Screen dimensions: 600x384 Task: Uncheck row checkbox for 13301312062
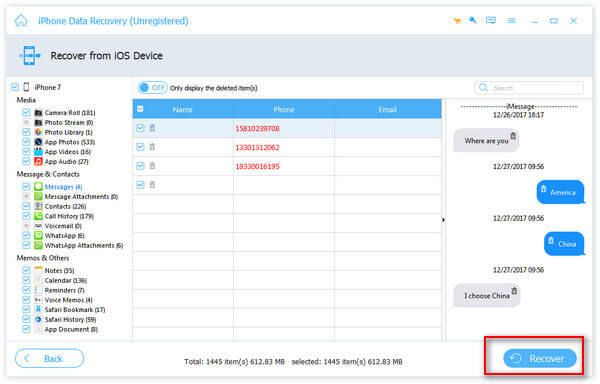[x=140, y=146]
